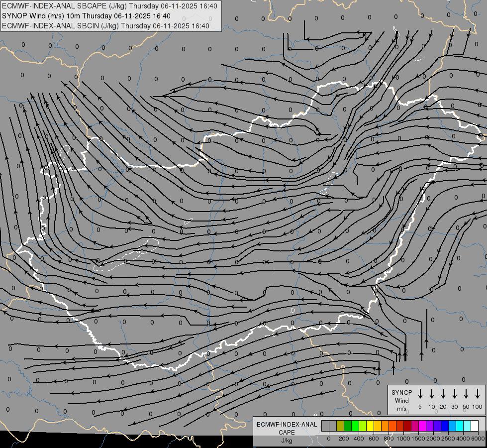The width and height of the screenshot is (487, 448).
Task: Click the 50 m/s wind arrow symbol
Action: tap(466, 394)
